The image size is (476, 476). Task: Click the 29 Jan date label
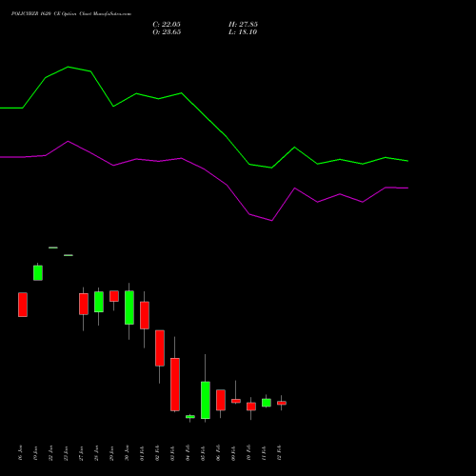[x=112, y=453]
